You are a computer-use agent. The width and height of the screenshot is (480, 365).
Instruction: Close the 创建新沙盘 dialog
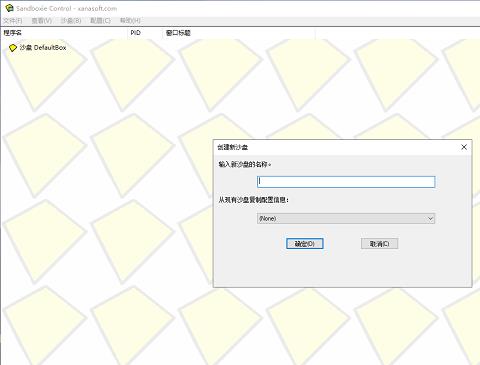coord(464,147)
